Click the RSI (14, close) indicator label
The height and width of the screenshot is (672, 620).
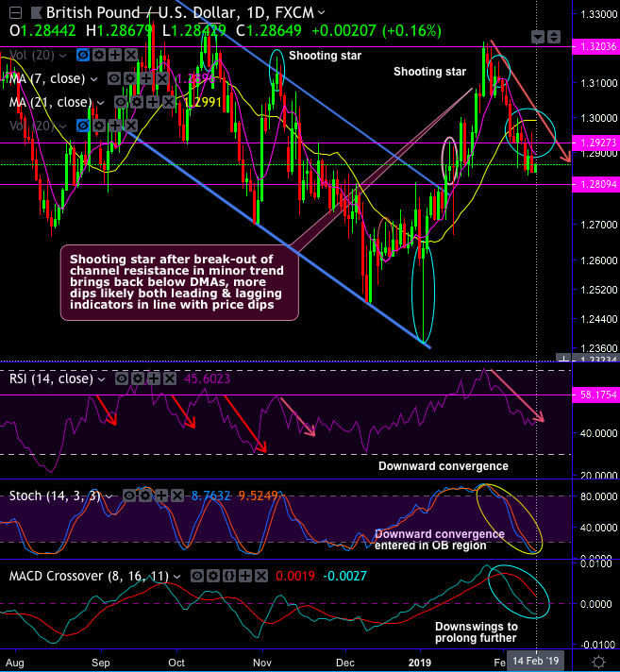(x=51, y=378)
